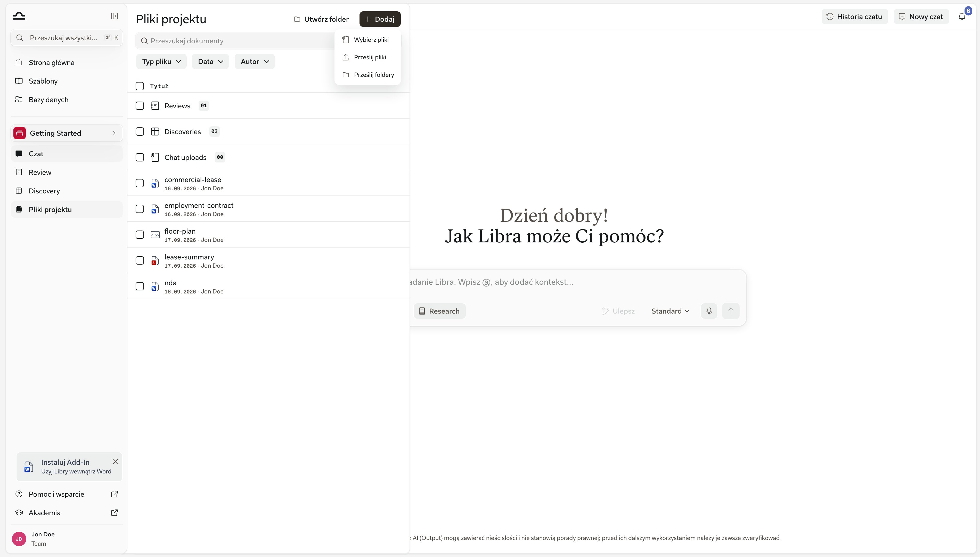Check the Reviews row checkbox
The width and height of the screenshot is (980, 557).
pyautogui.click(x=140, y=105)
